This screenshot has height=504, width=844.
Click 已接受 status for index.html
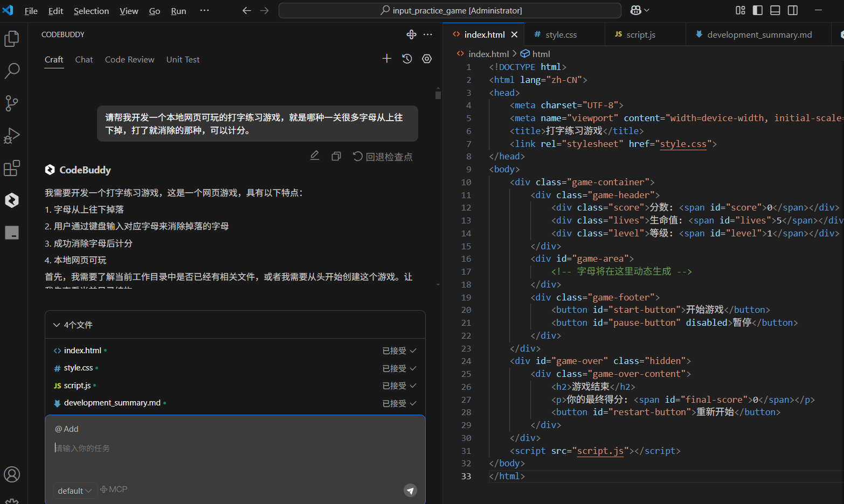point(399,351)
